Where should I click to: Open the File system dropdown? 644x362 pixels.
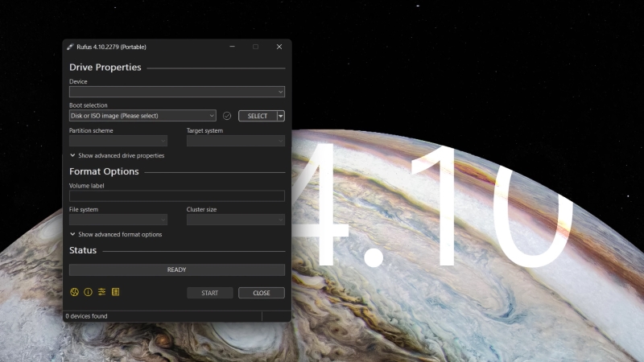click(x=118, y=220)
